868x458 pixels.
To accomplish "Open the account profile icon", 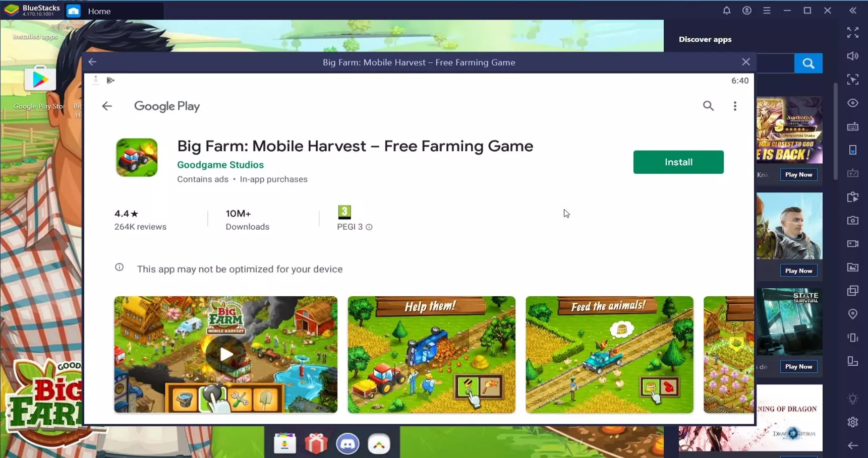I will pos(746,11).
